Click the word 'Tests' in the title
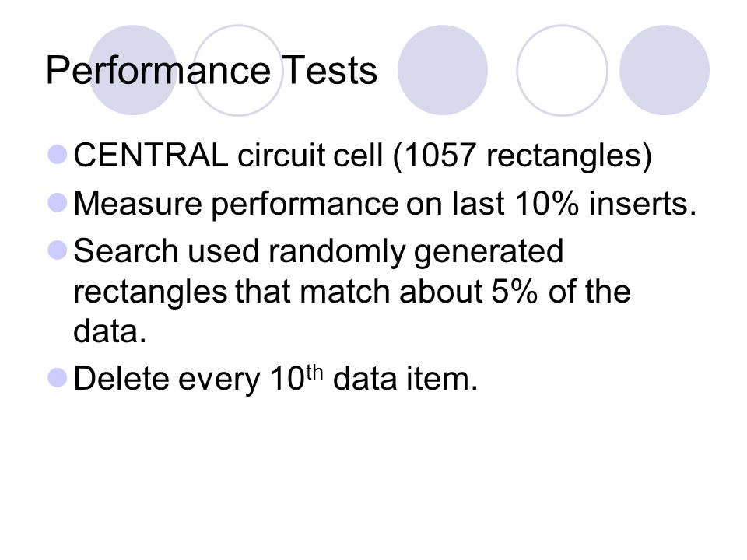 click(x=329, y=71)
